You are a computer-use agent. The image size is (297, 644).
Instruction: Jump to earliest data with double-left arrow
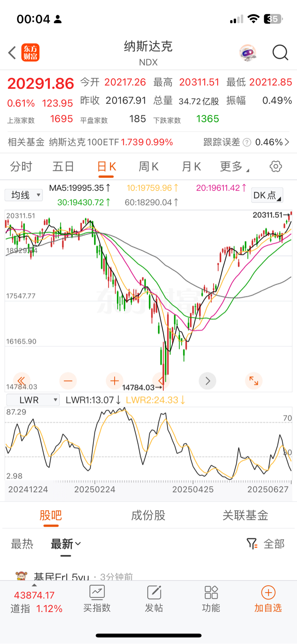coord(22,381)
